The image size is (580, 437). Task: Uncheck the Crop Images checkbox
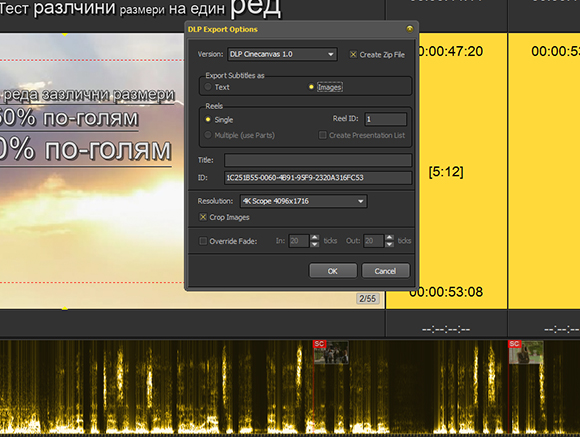point(203,217)
